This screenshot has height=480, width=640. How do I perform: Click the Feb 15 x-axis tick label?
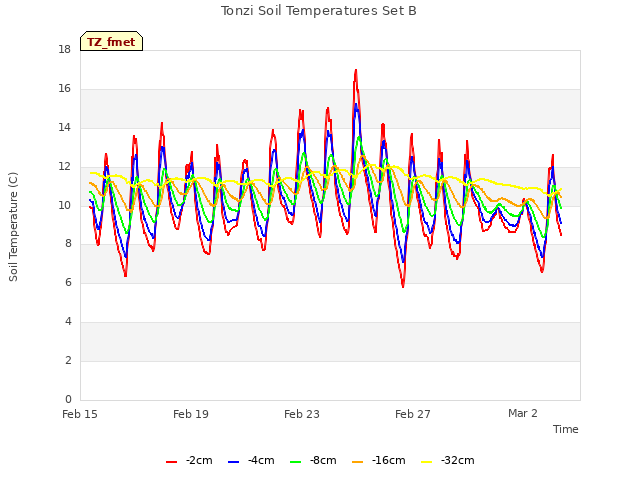(80, 414)
